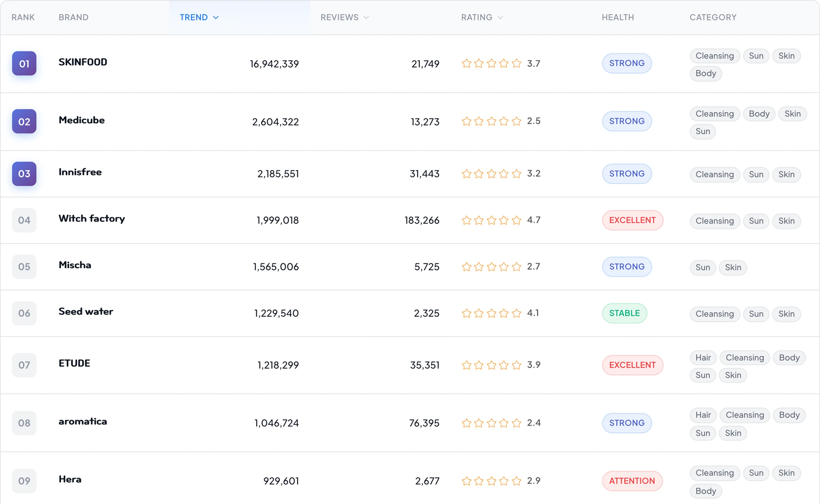Toggle the STRONG health badge for Medicube
The image size is (820, 504).
pyautogui.click(x=627, y=121)
